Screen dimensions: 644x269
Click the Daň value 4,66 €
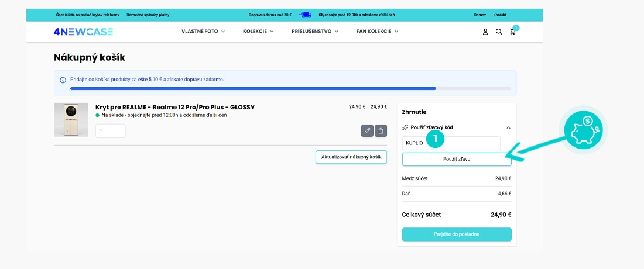pyautogui.click(x=504, y=193)
